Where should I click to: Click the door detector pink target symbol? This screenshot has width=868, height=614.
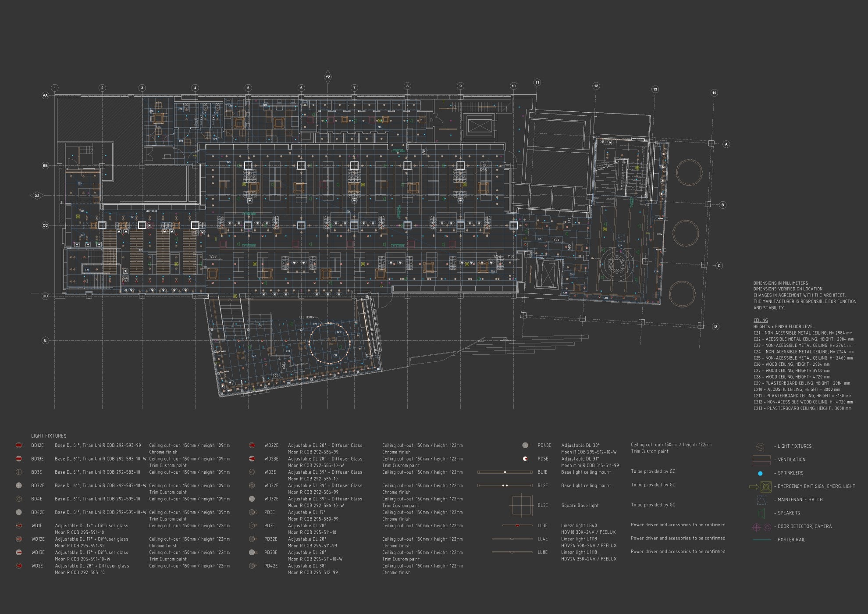(756, 527)
